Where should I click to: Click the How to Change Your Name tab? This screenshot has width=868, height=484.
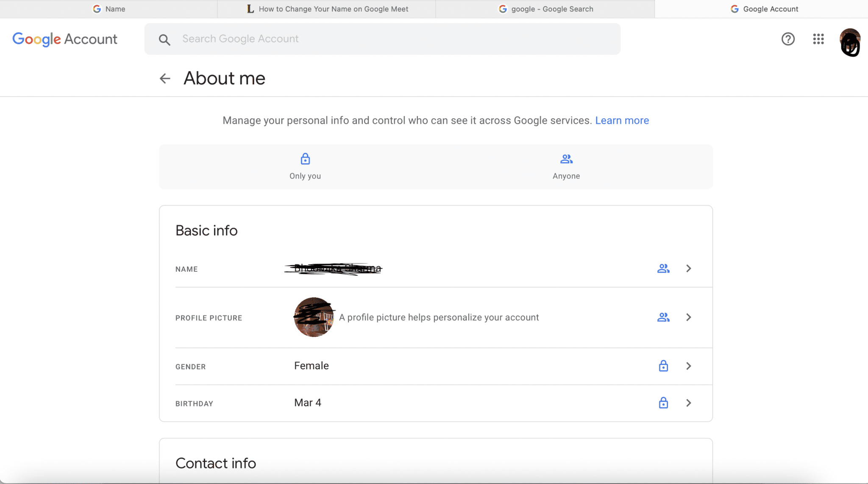tap(327, 8)
